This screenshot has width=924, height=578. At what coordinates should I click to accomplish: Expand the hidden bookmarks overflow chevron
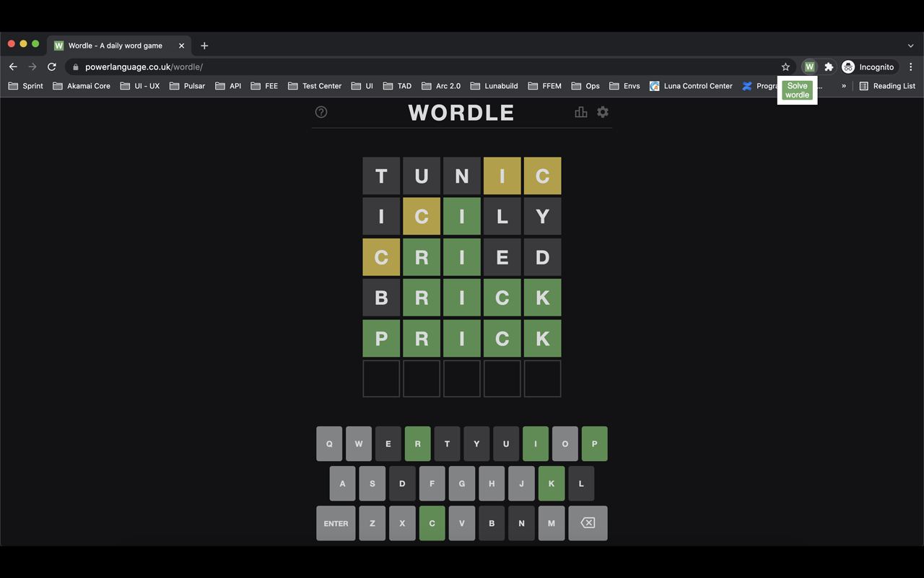[x=843, y=86]
